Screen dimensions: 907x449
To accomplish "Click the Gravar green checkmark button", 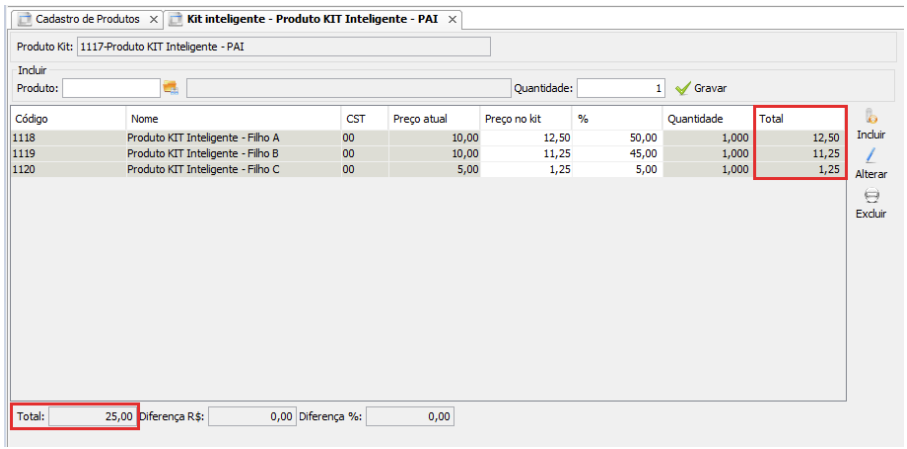I will 701,88.
